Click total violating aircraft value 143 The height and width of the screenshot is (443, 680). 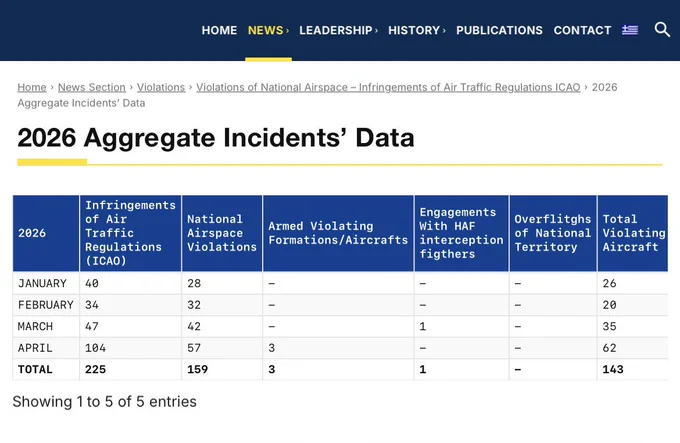(613, 370)
